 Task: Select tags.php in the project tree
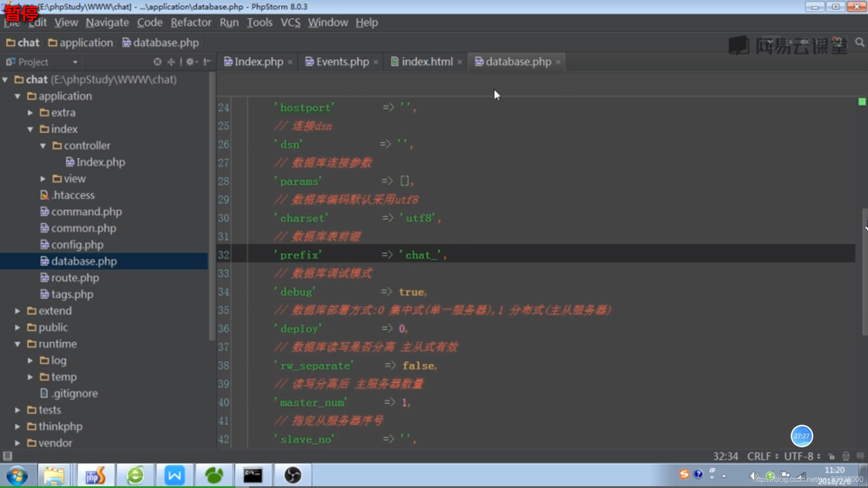66,295
